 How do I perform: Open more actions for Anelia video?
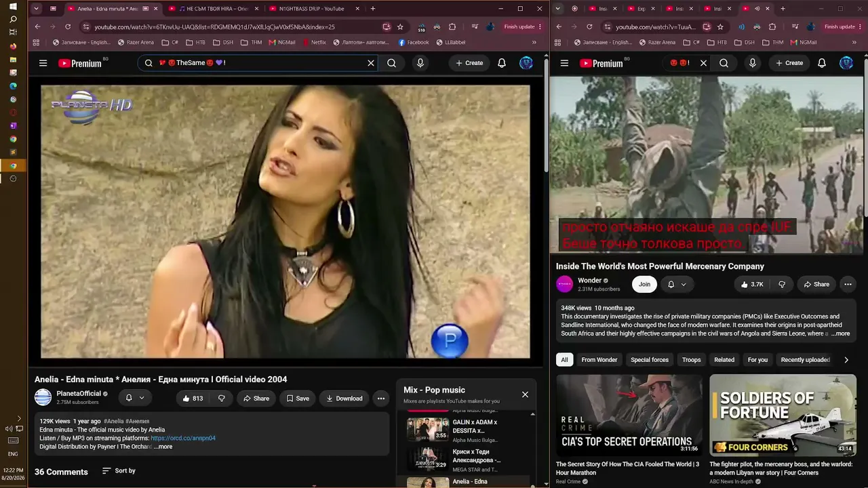tap(381, 399)
